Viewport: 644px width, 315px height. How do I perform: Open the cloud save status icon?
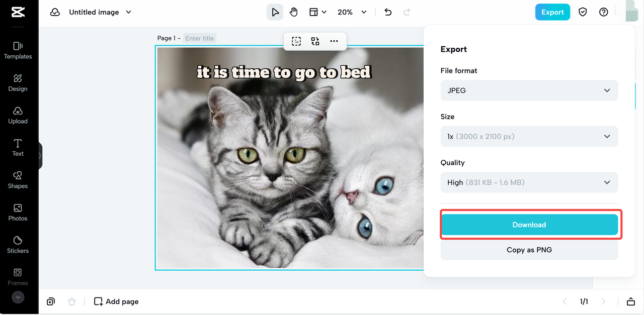click(x=55, y=12)
